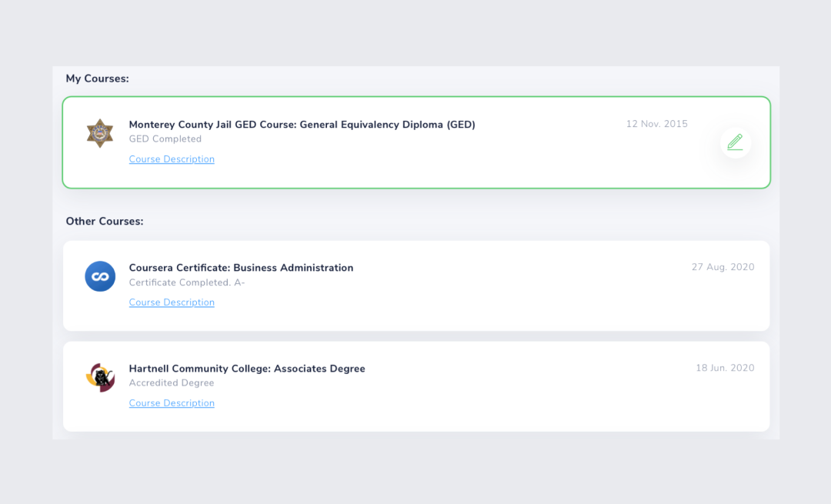The height and width of the screenshot is (504, 831).
Task: Click the blue Coursera infinity logo
Action: [100, 276]
